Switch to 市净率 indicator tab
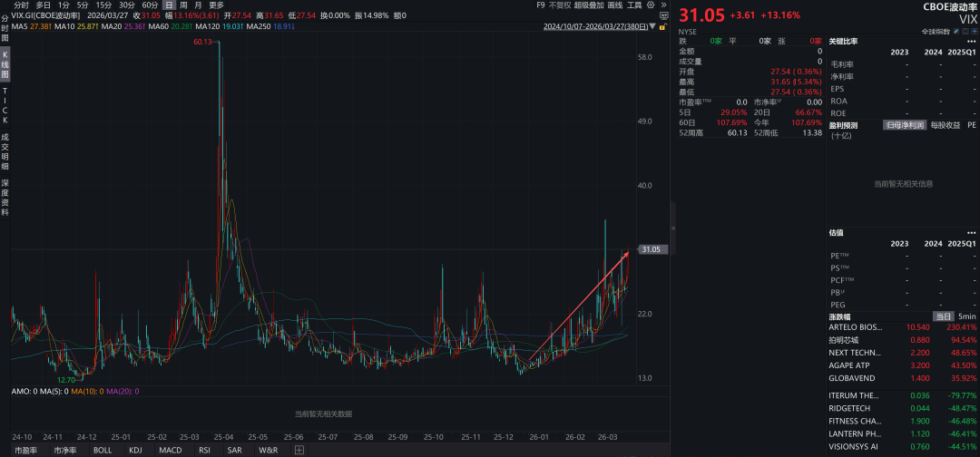The width and height of the screenshot is (980, 457). [64, 450]
